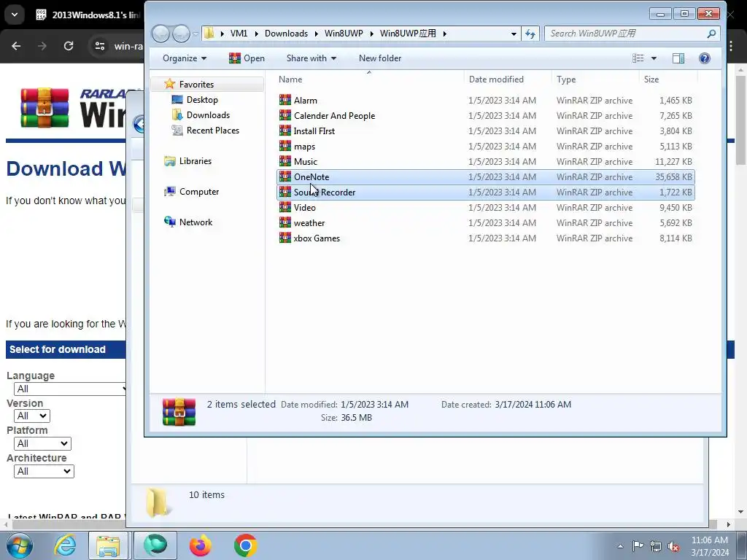Click the 8,114 KB size cell
Viewport: 747px width, 560px height.
[676, 238]
